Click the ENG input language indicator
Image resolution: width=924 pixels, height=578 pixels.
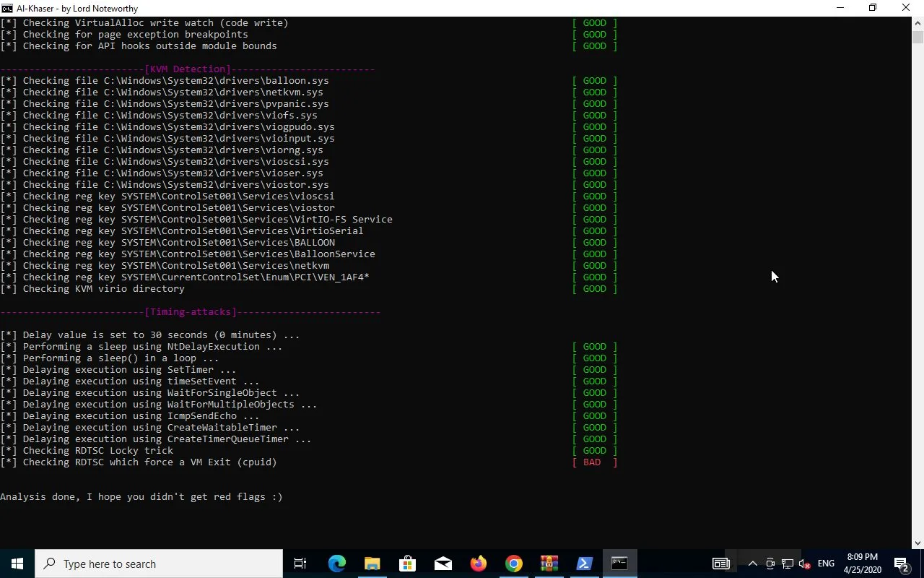[826, 564]
